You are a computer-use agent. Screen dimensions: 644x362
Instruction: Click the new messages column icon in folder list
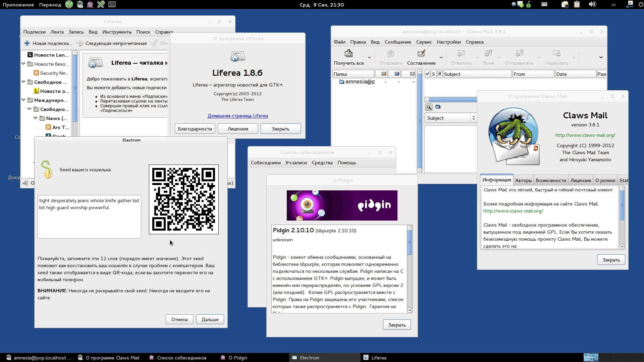[384, 74]
